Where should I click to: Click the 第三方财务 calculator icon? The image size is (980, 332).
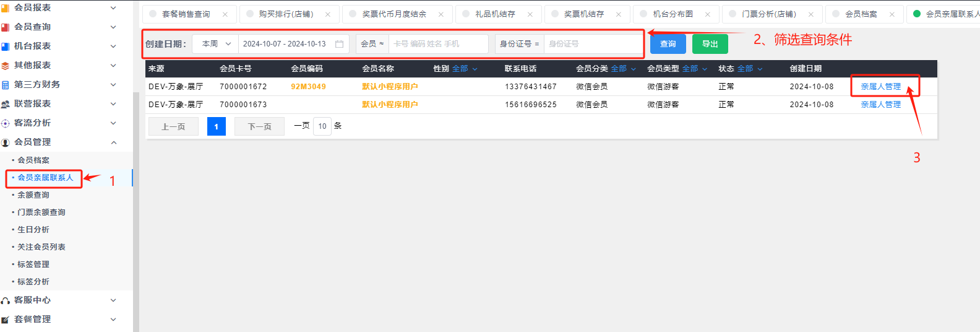click(x=5, y=85)
